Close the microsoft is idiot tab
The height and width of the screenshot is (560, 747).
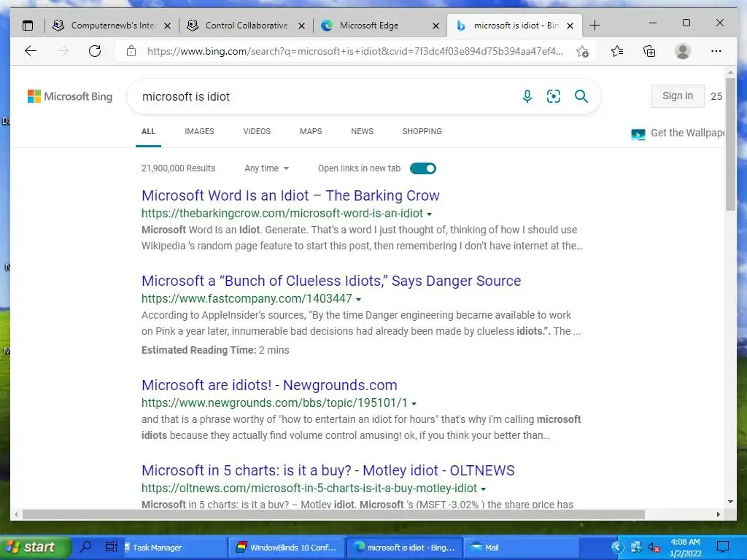click(570, 26)
